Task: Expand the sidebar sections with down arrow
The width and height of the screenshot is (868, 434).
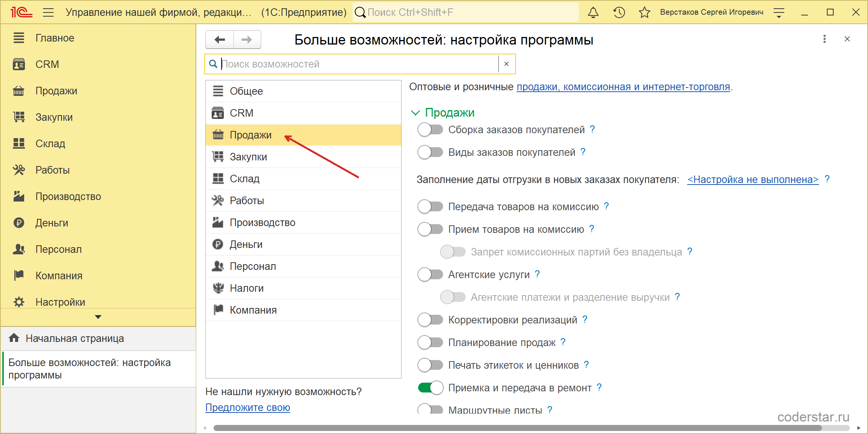Action: point(98,317)
